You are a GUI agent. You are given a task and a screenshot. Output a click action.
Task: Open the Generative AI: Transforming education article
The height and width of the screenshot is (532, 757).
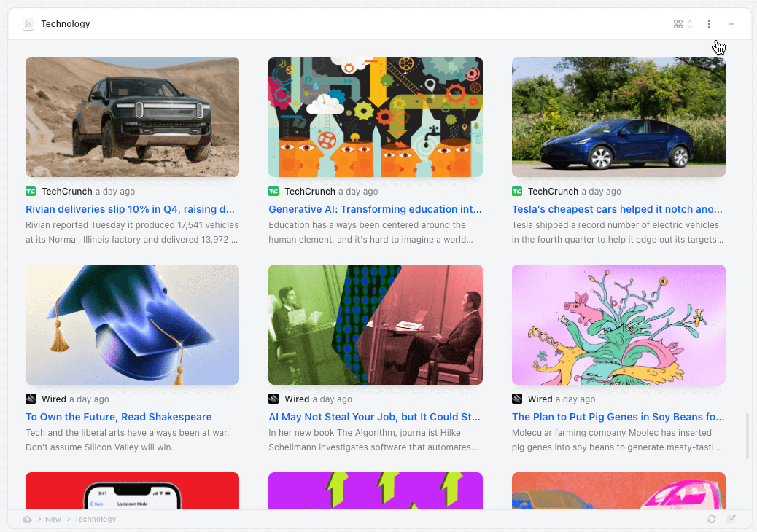[x=375, y=209]
